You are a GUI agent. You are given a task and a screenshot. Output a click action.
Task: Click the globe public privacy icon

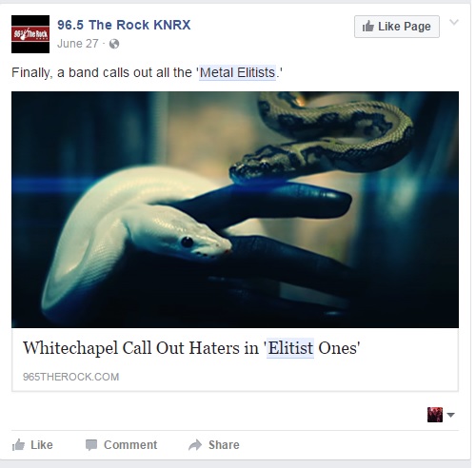point(114,44)
